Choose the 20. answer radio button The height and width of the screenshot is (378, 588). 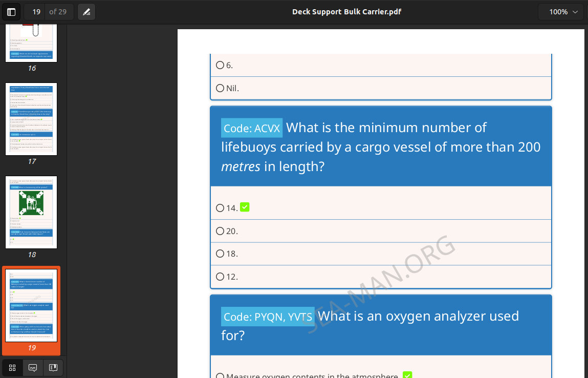tap(220, 231)
